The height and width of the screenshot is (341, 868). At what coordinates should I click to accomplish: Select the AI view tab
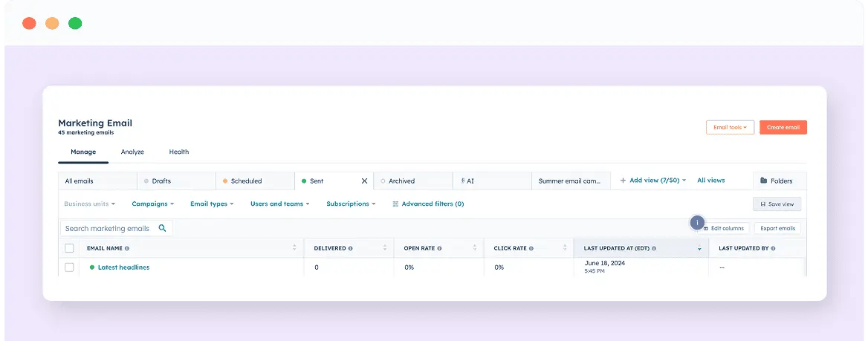click(492, 181)
